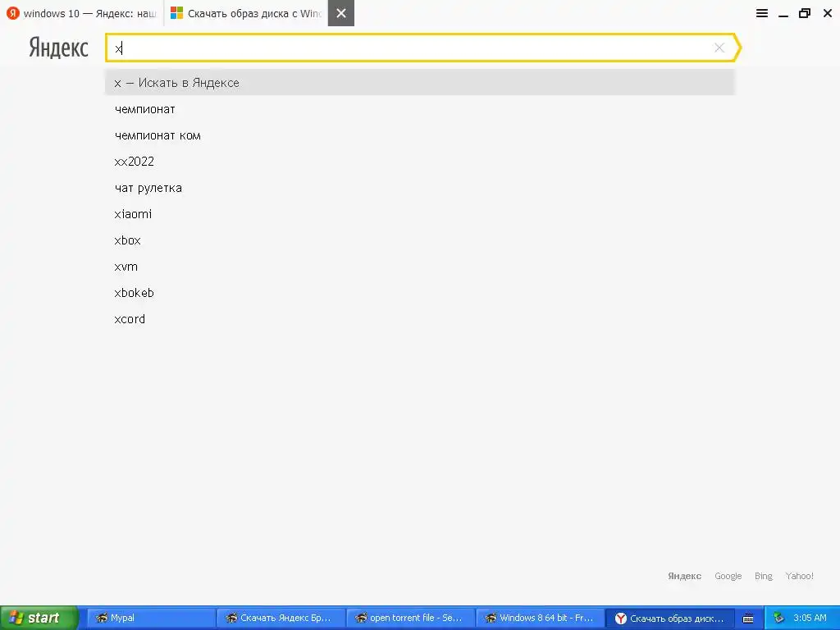Switch to the 'windows 10 — Яндекс' tab
This screenshot has height=630, width=840.
pos(82,13)
